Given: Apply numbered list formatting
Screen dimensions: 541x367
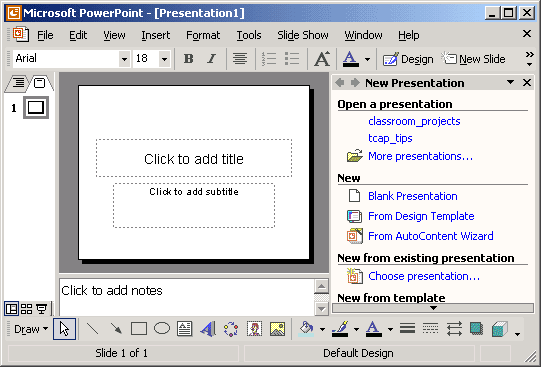Looking at the screenshot, I should (x=269, y=59).
